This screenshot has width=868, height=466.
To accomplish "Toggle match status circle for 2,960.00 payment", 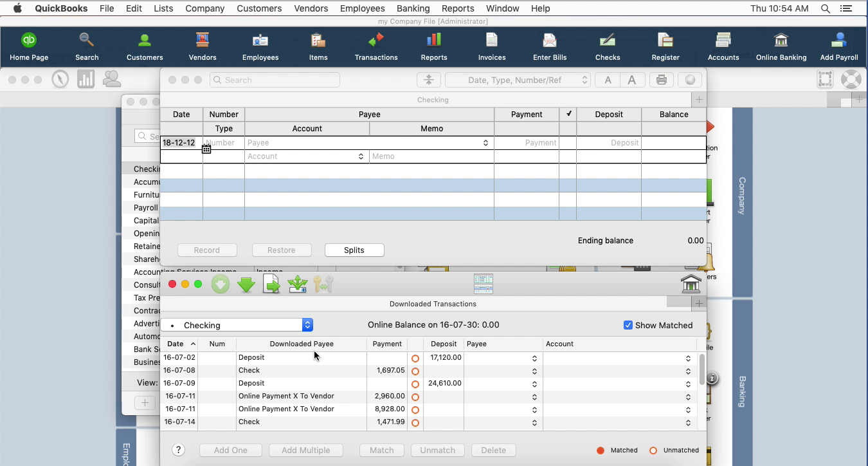I will click(415, 397).
